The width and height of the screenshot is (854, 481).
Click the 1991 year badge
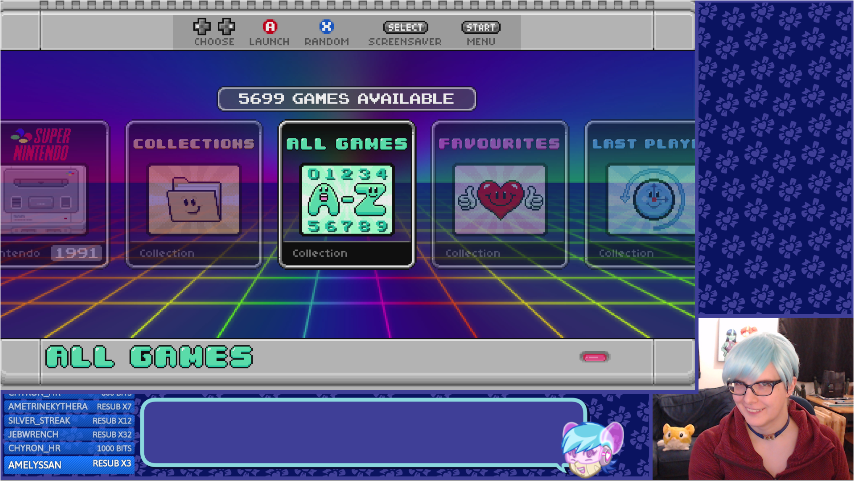click(x=77, y=253)
